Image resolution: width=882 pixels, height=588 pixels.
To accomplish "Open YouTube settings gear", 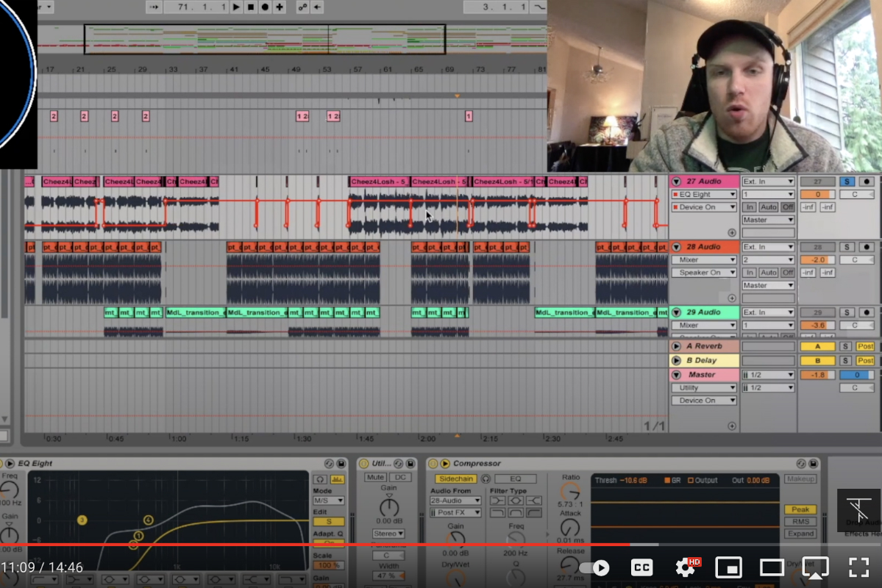I will click(686, 567).
